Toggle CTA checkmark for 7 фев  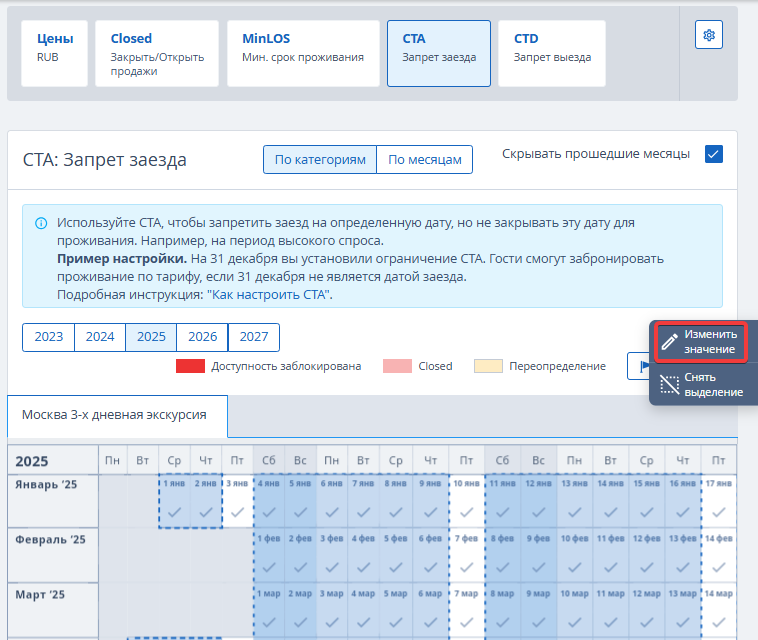pyautogui.click(x=466, y=567)
